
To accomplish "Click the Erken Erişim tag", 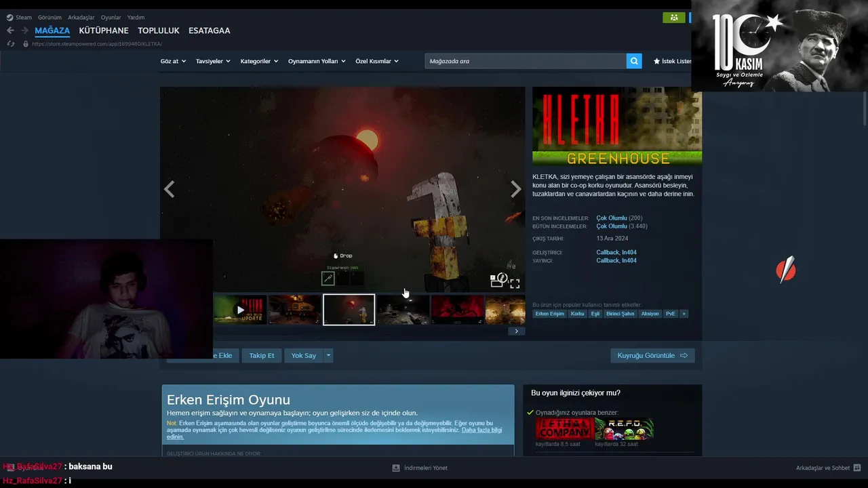I will tap(549, 314).
